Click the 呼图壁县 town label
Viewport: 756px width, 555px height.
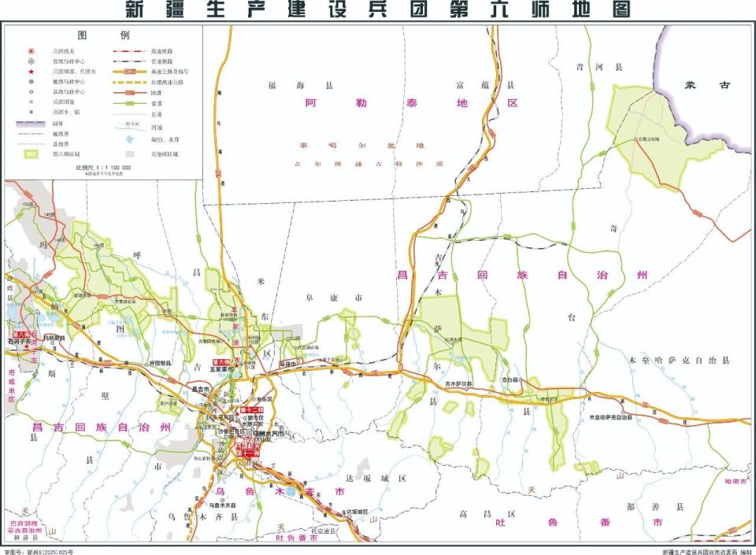click(x=160, y=363)
